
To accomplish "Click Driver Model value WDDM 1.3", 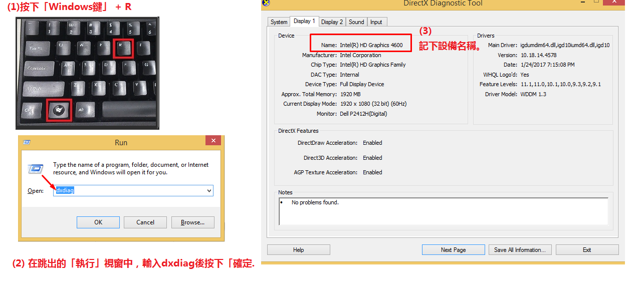I will [x=533, y=94].
